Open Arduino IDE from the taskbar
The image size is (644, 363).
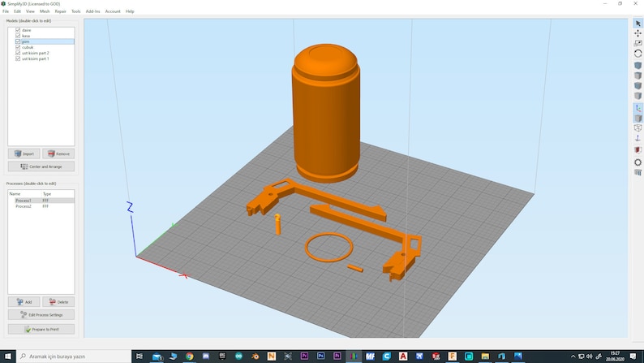click(x=238, y=356)
